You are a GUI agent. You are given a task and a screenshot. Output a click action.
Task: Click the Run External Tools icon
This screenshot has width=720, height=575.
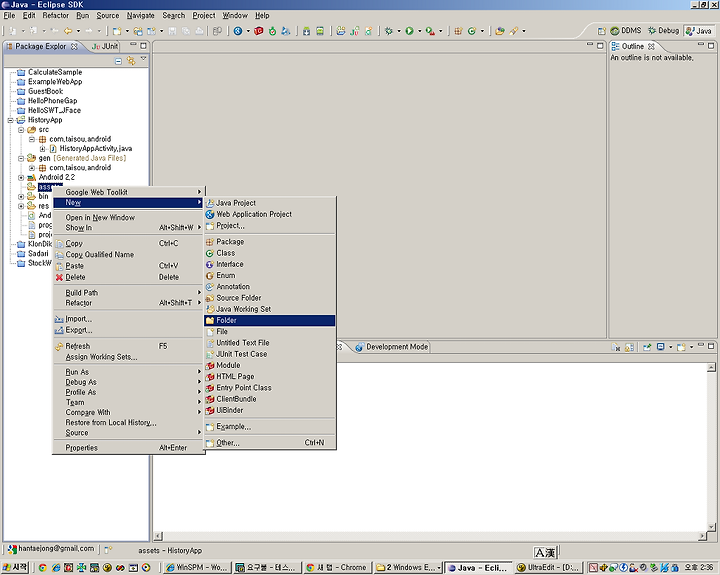click(430, 31)
